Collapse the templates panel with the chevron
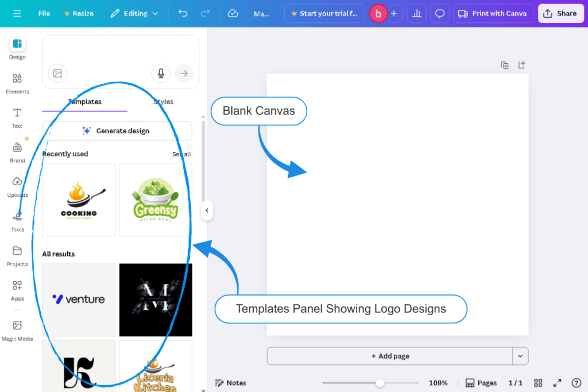Screen dimensions: 588x392 click(207, 210)
